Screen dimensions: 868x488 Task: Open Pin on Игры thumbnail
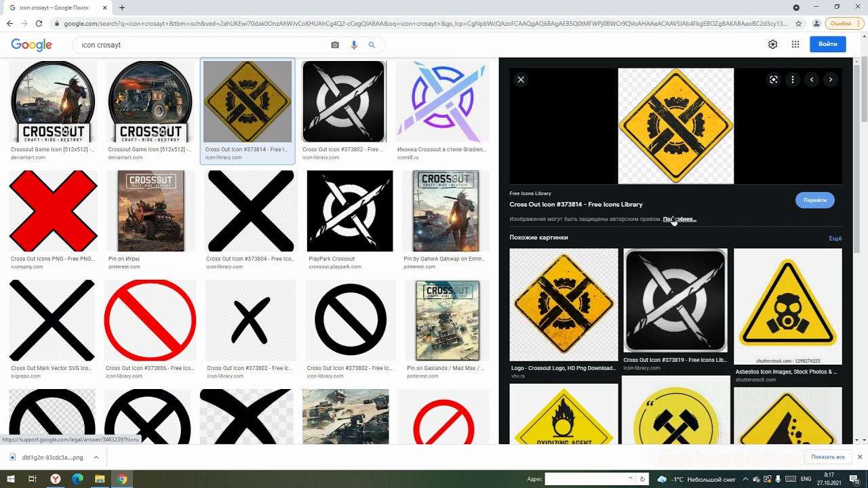[151, 211]
